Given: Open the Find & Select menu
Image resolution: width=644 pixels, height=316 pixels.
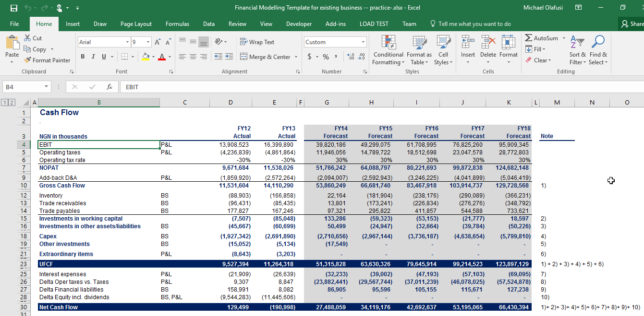Looking at the screenshot, I should (x=598, y=50).
